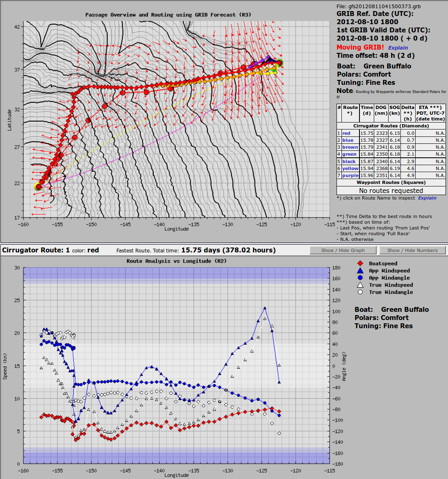Click the green finish marker at the route's east end
The height and width of the screenshot is (479, 448).
[x=279, y=63]
